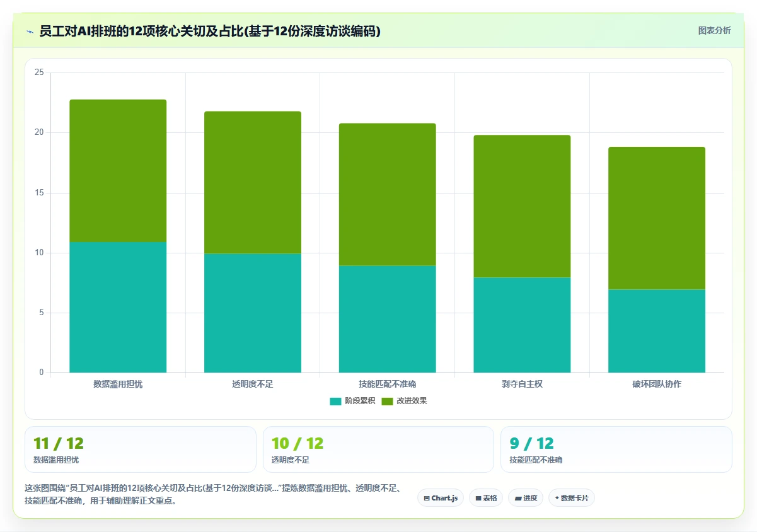Click the y-axis value 15

coord(39,193)
